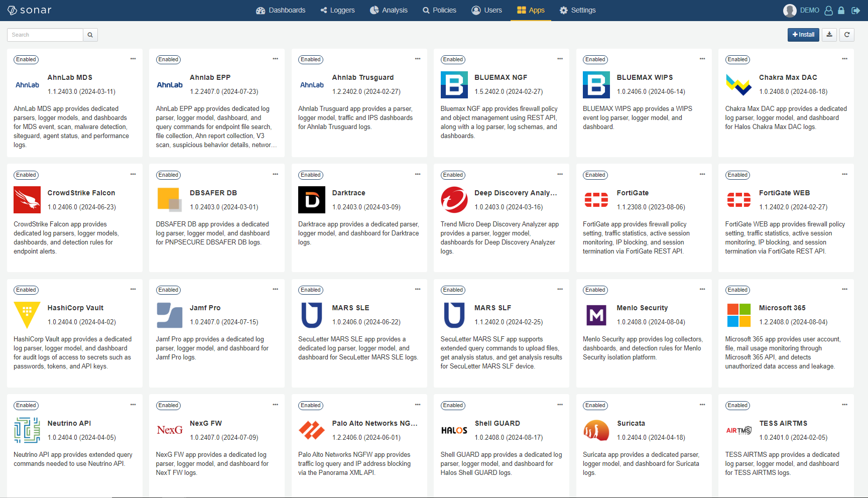Click the lock icon in header

[841, 10]
